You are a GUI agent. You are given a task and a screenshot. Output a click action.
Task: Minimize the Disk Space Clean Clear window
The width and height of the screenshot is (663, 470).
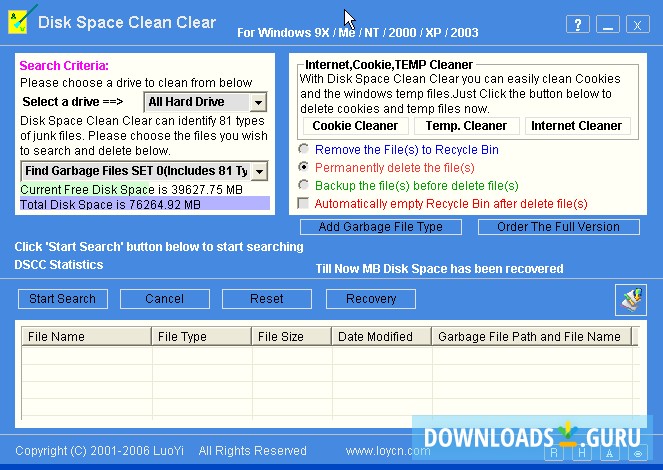click(x=608, y=25)
